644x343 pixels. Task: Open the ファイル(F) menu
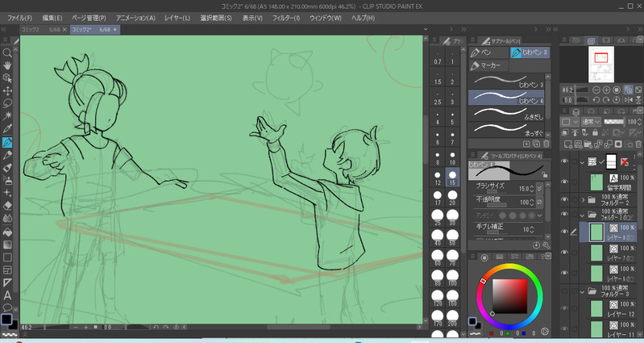click(19, 18)
